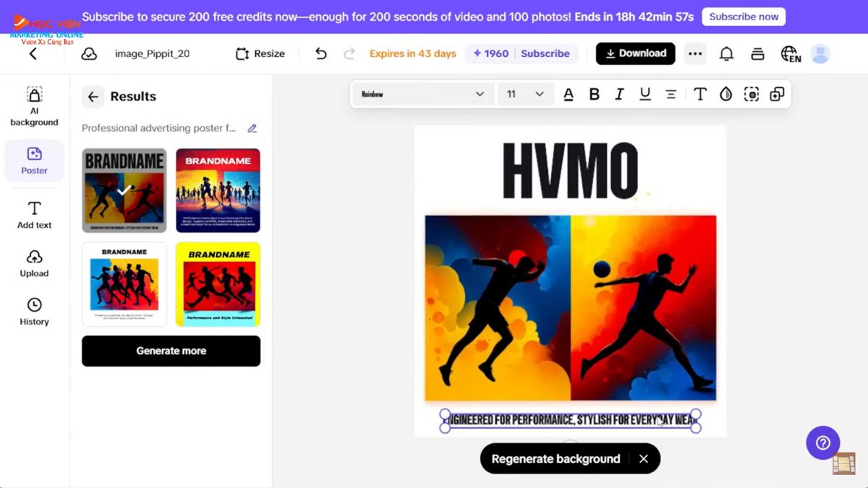This screenshot has height=488, width=868.
Task: Open the AI background tool
Action: tap(34, 106)
